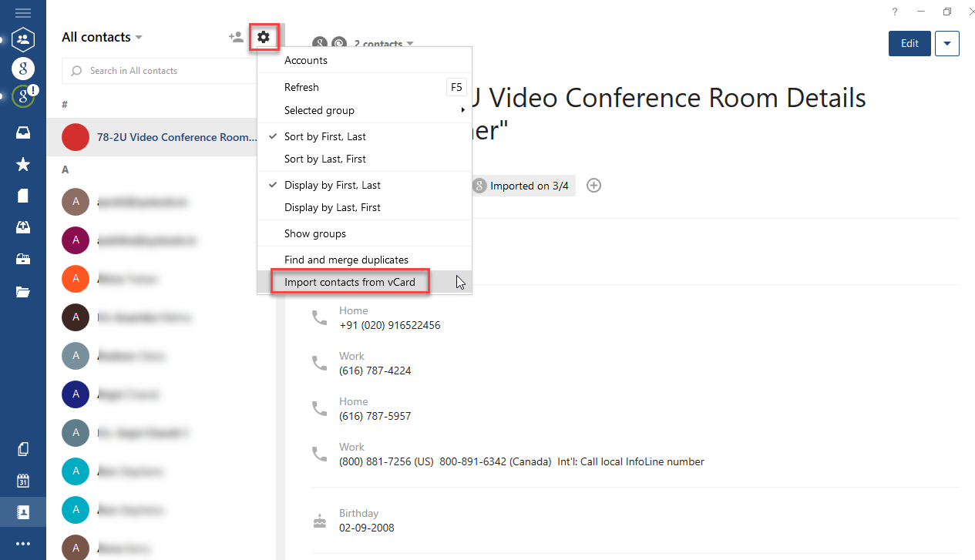Select the Google account icon with alert badge
Viewport: 975px width, 560px height.
pos(25,96)
